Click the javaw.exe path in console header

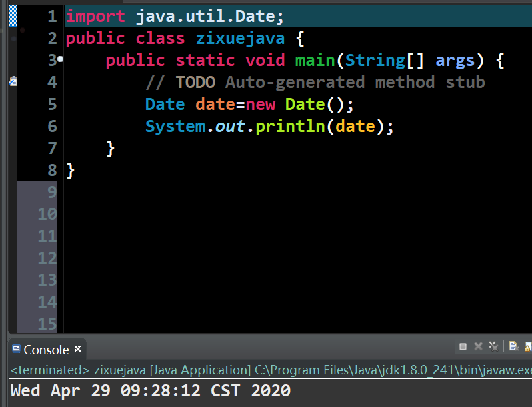click(x=393, y=370)
